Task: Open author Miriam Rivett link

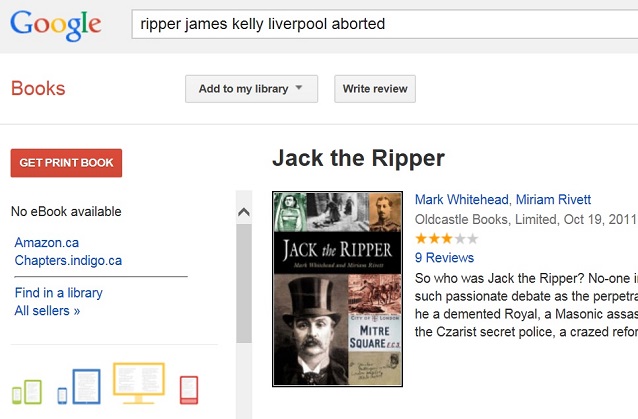Action: 553,199
